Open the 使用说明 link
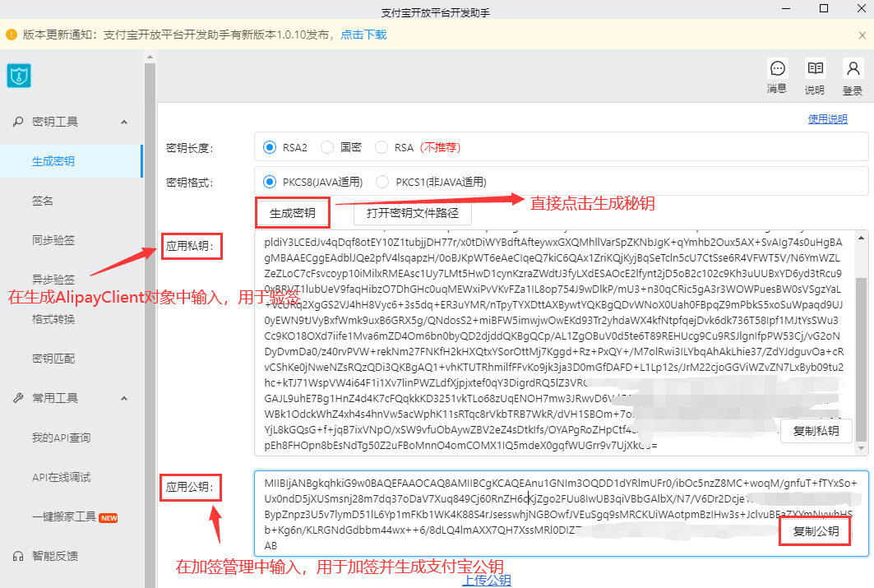874x588 pixels. pyautogui.click(x=827, y=118)
